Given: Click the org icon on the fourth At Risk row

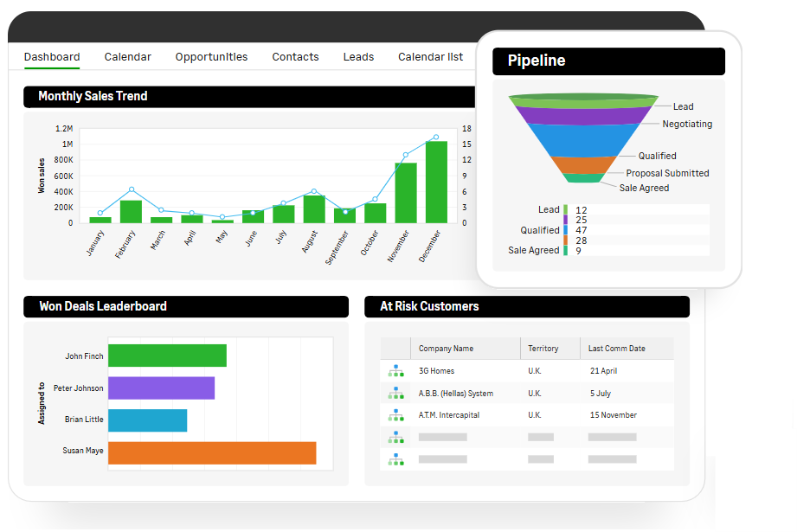Looking at the screenshot, I should pos(395,436).
